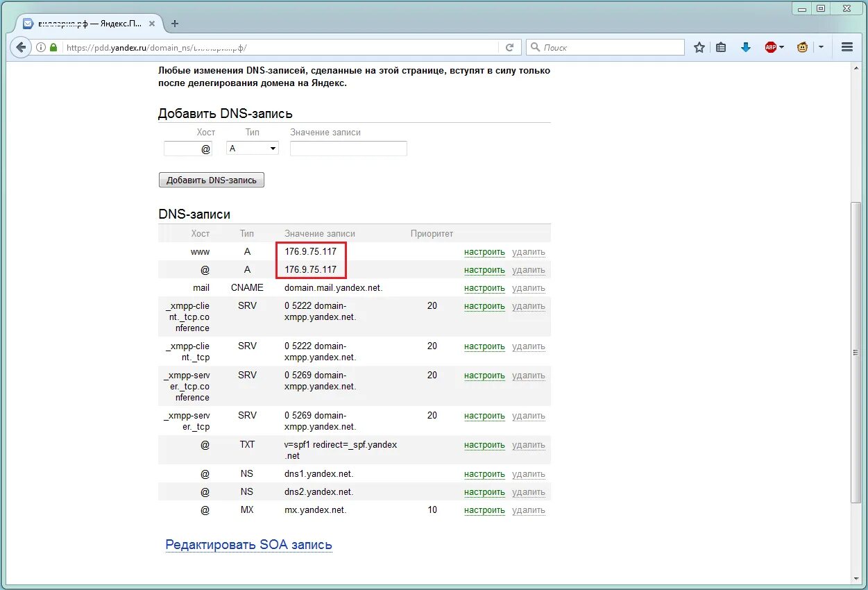Reload the page with the refresh icon
868x590 pixels.
[509, 47]
